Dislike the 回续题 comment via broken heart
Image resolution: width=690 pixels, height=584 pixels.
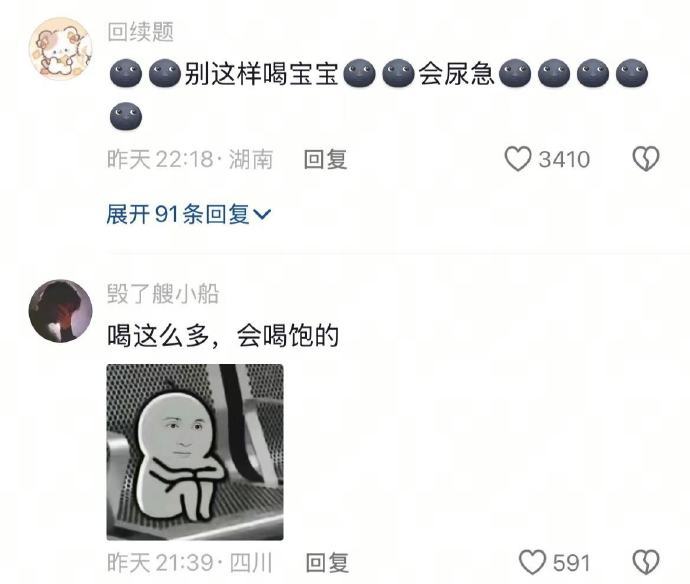coord(646,159)
